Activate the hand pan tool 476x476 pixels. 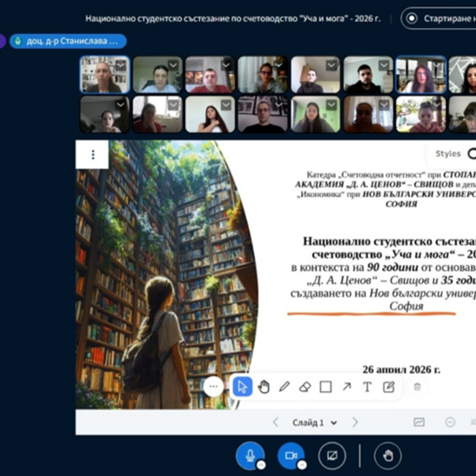point(264,387)
